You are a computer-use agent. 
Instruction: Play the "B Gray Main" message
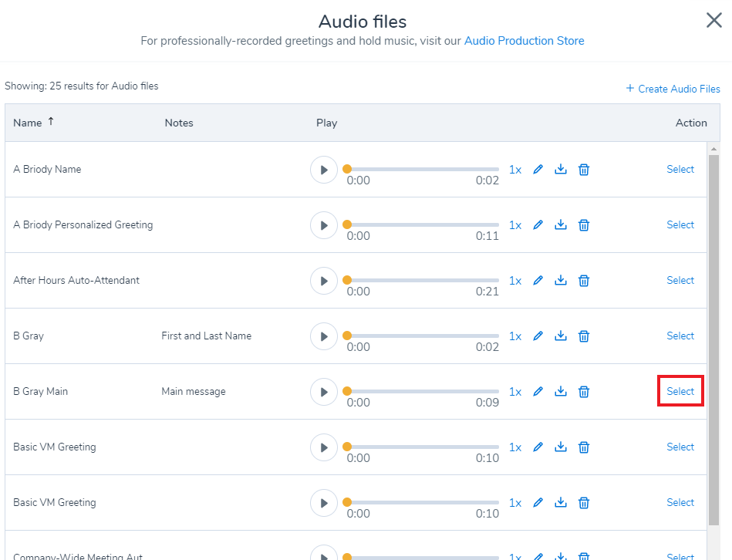click(324, 391)
